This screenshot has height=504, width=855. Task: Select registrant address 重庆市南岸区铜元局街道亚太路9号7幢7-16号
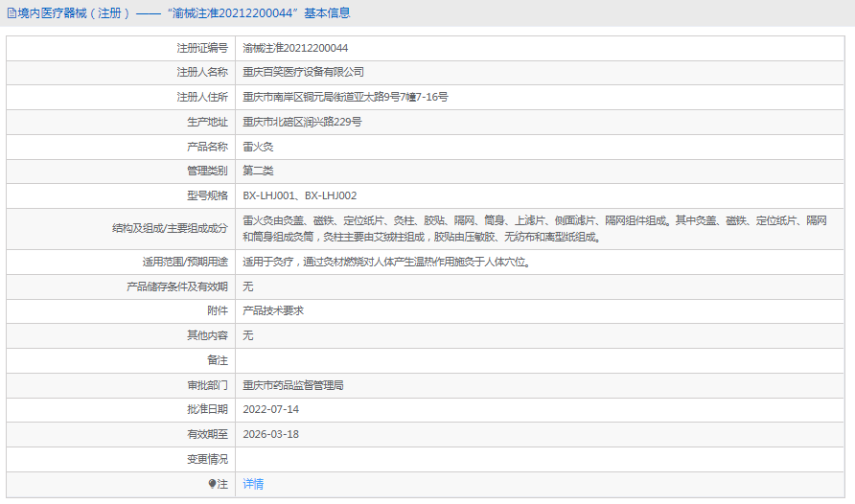(x=345, y=97)
